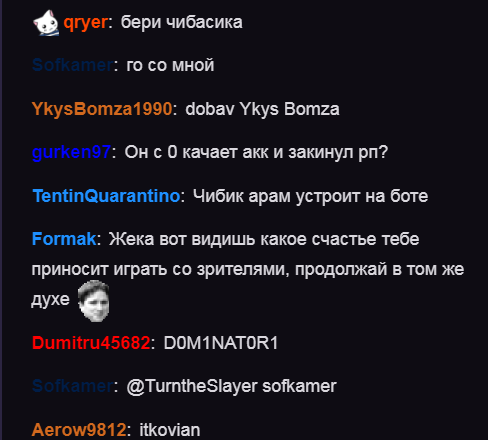Click the second Sofkamer username near bottom
Viewport: 488px width, 440px height.
(x=73, y=386)
